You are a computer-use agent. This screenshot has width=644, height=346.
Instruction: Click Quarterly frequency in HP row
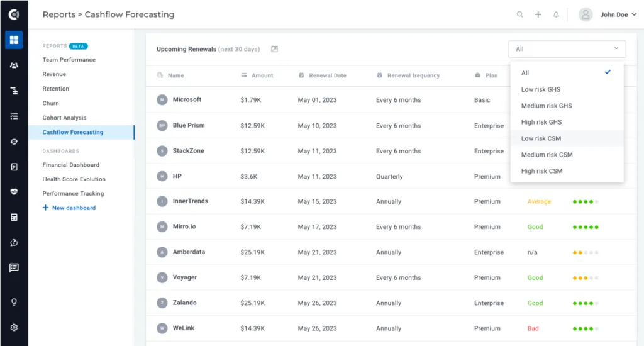[x=389, y=176]
